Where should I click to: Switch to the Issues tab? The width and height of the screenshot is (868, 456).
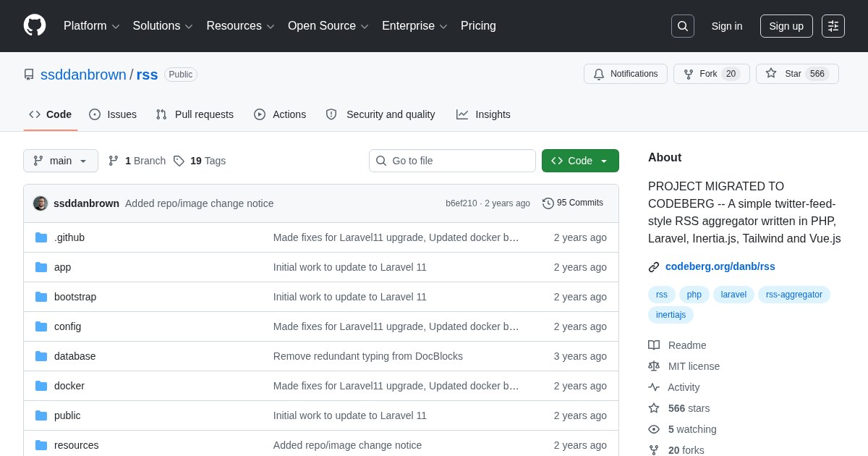(x=113, y=114)
